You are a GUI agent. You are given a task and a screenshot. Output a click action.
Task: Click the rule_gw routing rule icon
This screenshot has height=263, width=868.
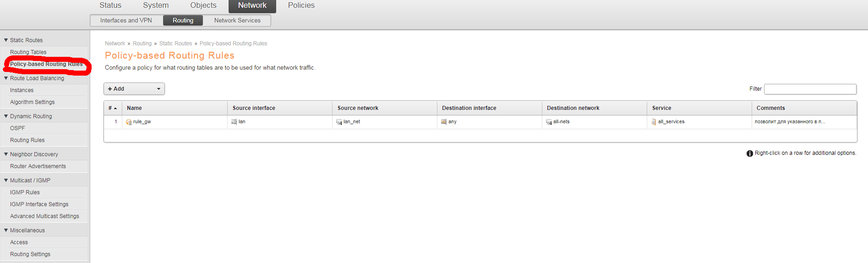[129, 122]
